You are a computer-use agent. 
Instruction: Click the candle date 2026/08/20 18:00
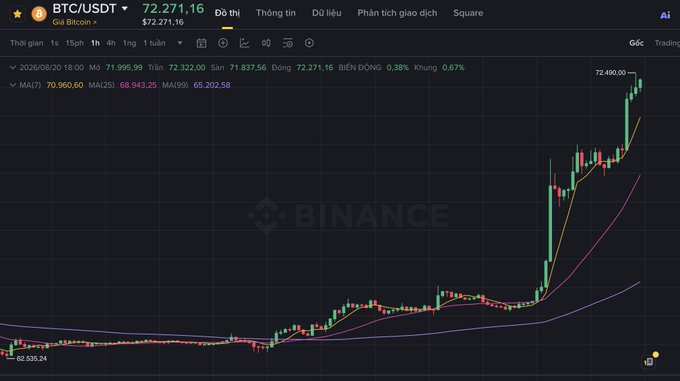[x=52, y=68]
